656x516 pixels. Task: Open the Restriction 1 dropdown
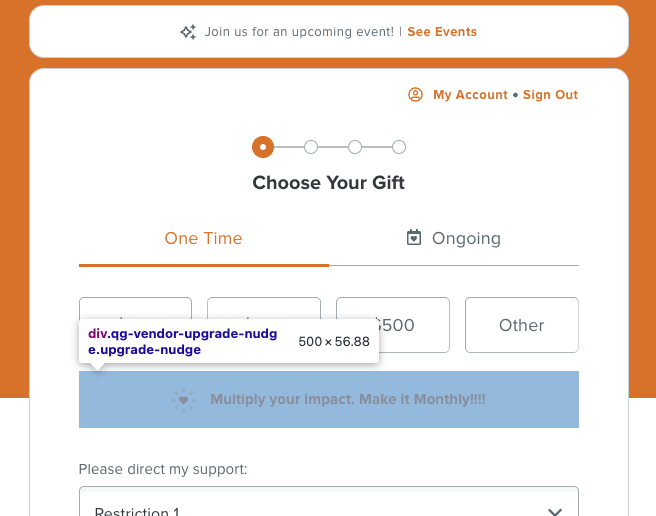[329, 501]
